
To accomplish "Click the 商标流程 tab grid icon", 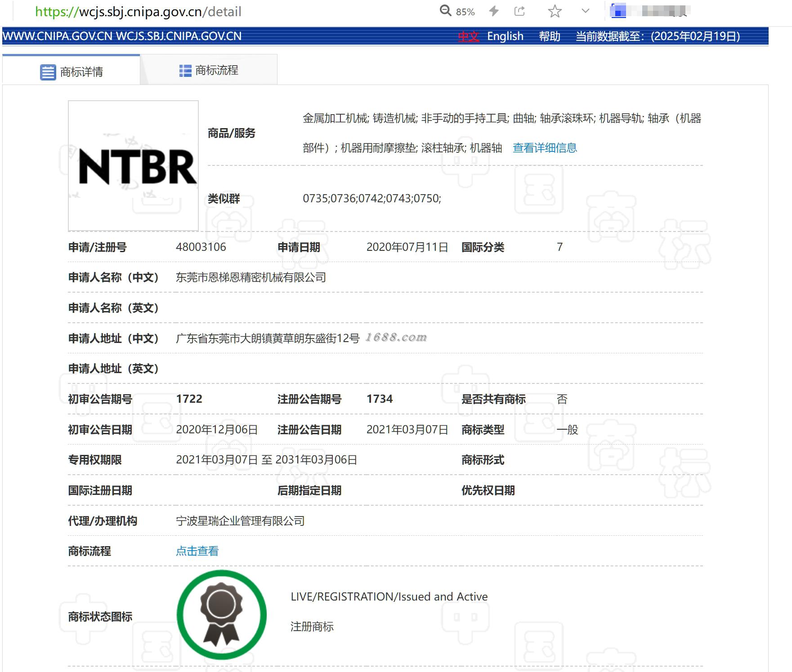I will pos(185,71).
